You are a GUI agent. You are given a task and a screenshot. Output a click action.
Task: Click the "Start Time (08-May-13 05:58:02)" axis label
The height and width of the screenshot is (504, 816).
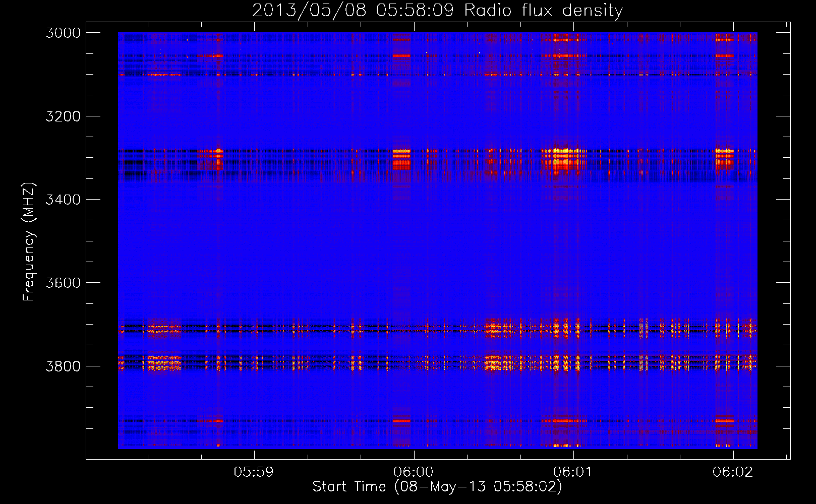pos(437,487)
